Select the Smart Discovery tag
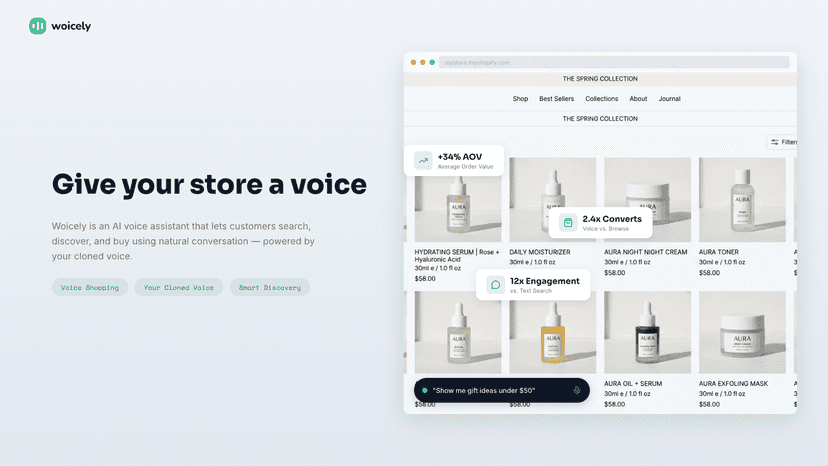Viewport: 828px width, 466px height. coord(270,287)
